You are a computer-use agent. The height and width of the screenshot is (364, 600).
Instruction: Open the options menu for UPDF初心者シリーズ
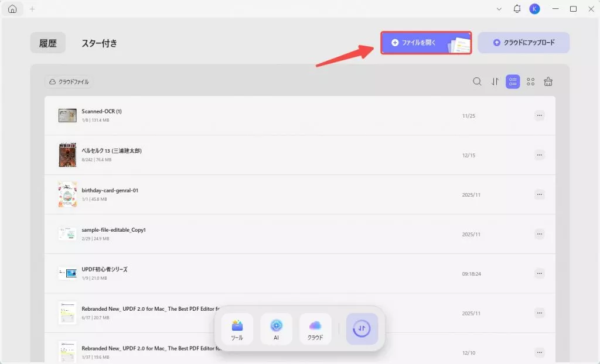coord(539,273)
